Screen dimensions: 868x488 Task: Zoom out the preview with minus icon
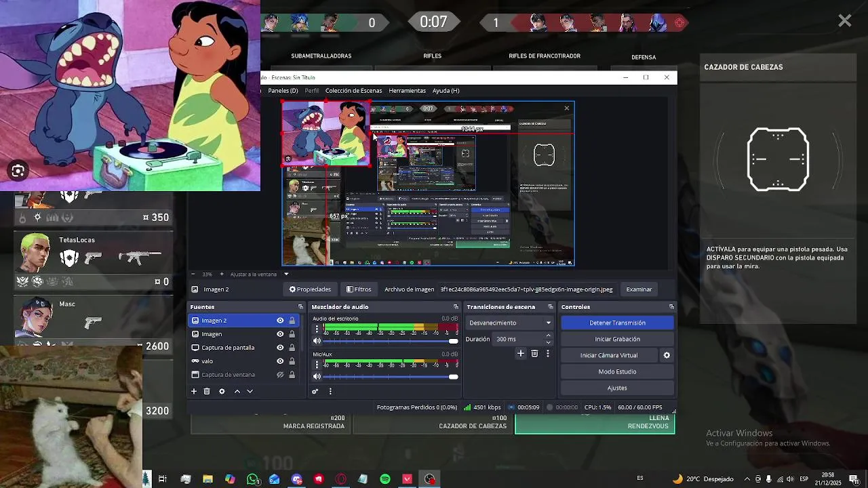coord(194,274)
